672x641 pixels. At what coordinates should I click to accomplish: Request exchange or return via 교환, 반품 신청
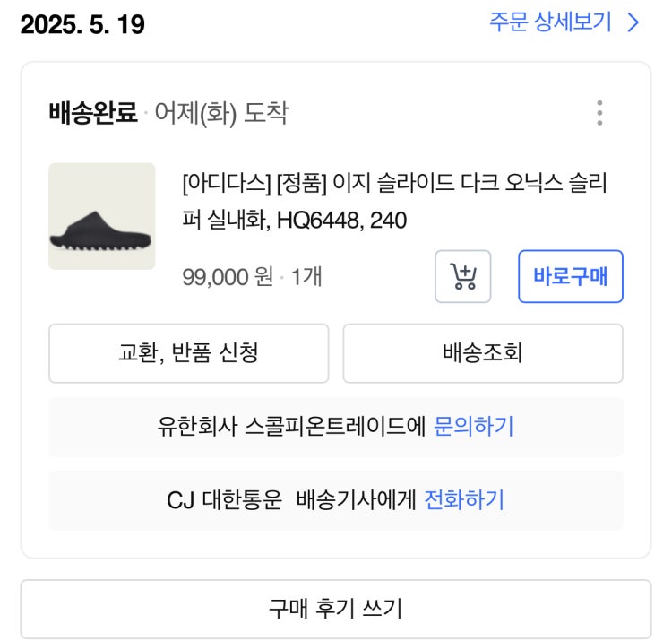(x=189, y=353)
